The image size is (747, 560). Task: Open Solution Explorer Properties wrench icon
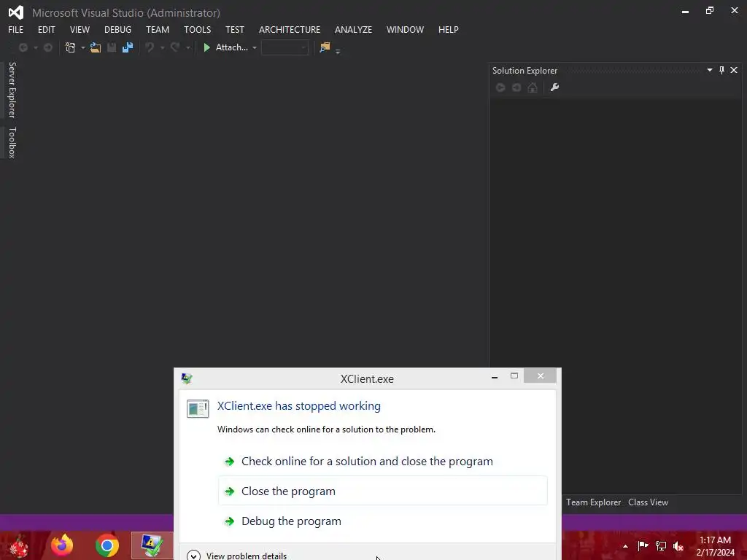(554, 87)
